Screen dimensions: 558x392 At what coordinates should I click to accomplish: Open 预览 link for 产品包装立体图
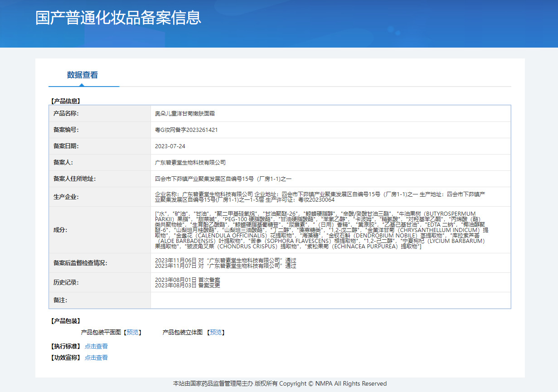(x=216, y=332)
